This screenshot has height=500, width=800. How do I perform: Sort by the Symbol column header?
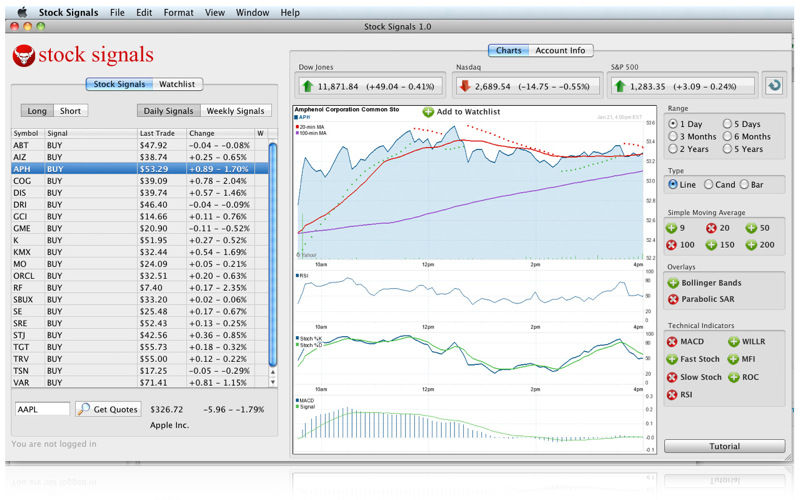(x=28, y=133)
